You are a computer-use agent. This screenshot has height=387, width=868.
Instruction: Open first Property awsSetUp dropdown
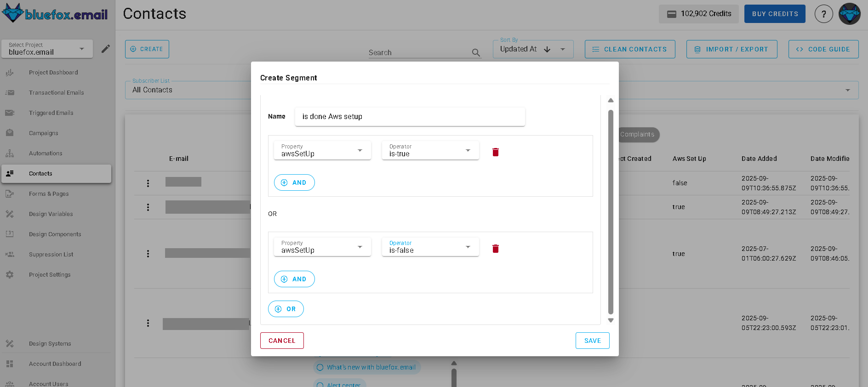pos(322,150)
